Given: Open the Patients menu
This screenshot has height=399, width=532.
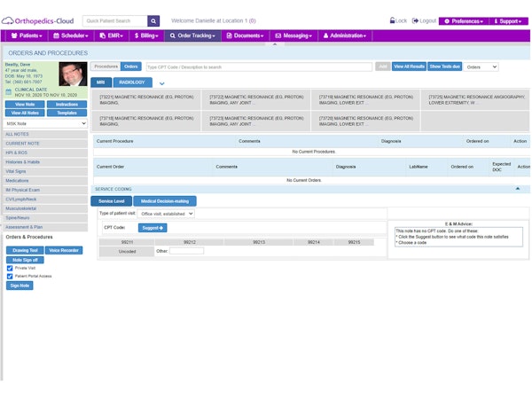Looking at the screenshot, I should click(27, 35).
